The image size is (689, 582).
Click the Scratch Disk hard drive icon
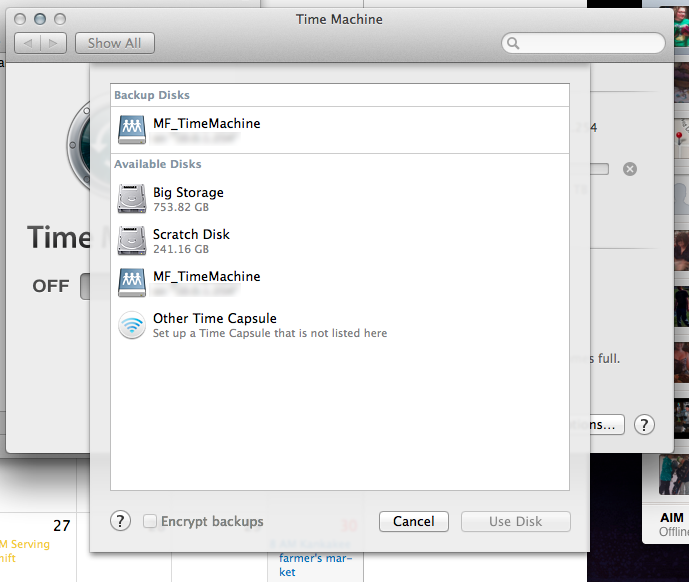pos(132,240)
